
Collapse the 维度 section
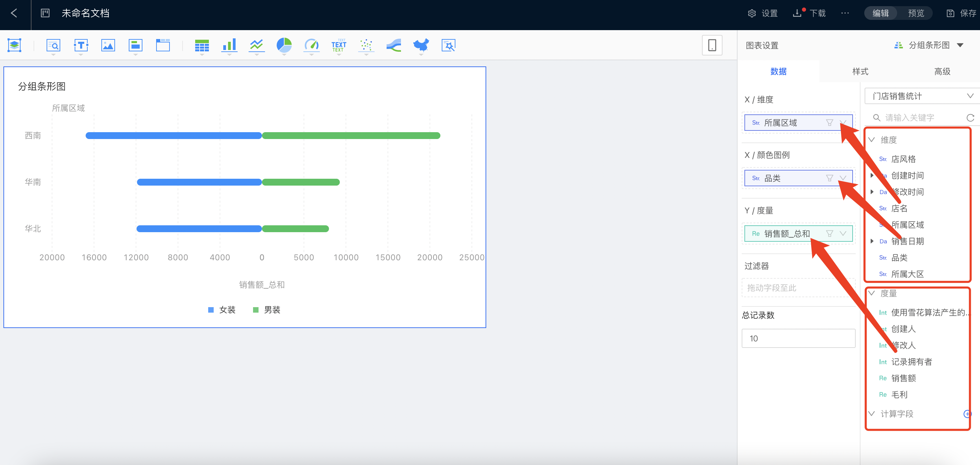871,140
